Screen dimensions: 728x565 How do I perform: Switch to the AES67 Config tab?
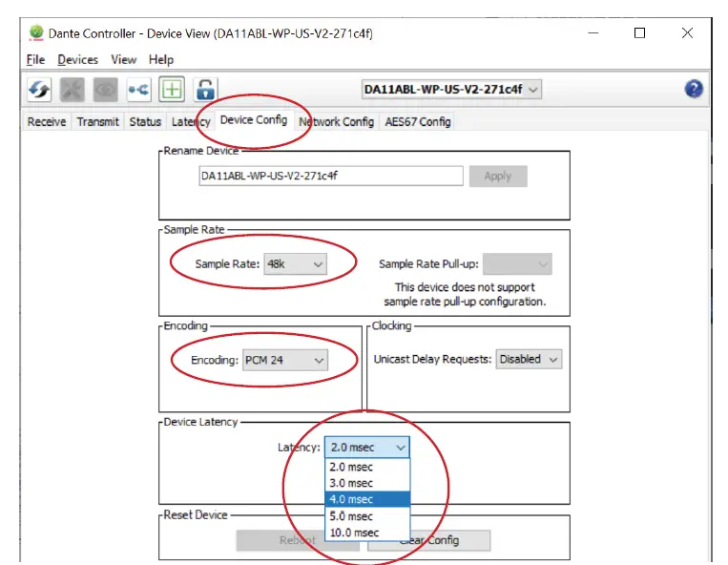point(418,121)
